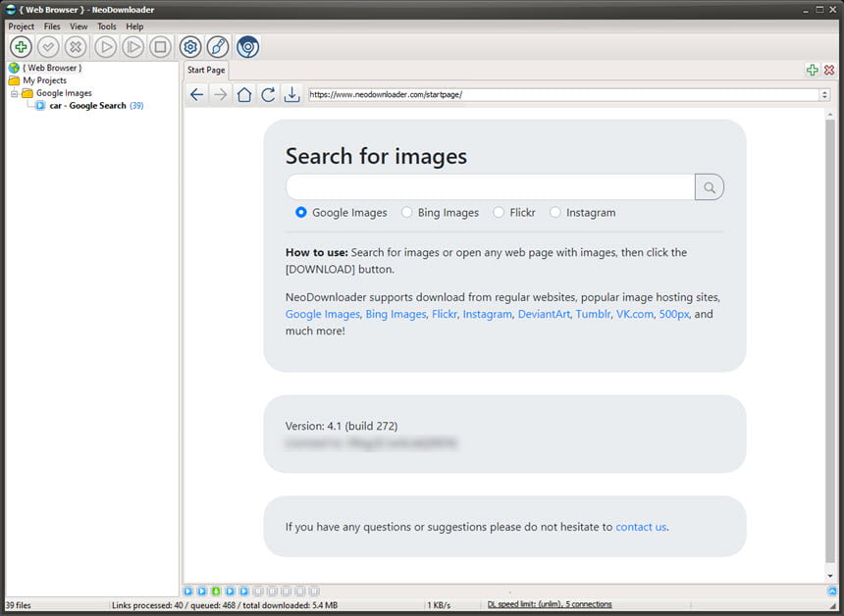The height and width of the screenshot is (616, 844).
Task: Select the Flickr radio button
Action: [x=499, y=213]
